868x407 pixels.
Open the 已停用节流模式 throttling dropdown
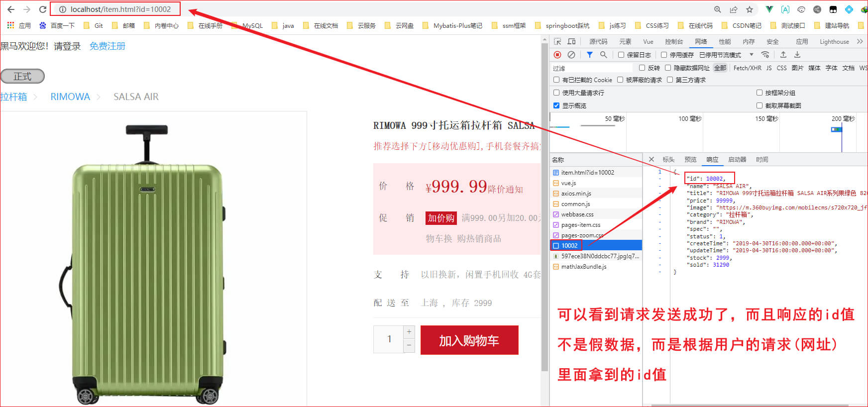[726, 55]
